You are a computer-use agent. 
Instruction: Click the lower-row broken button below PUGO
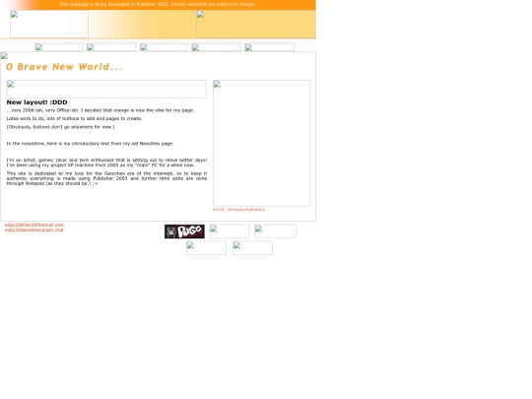206,248
